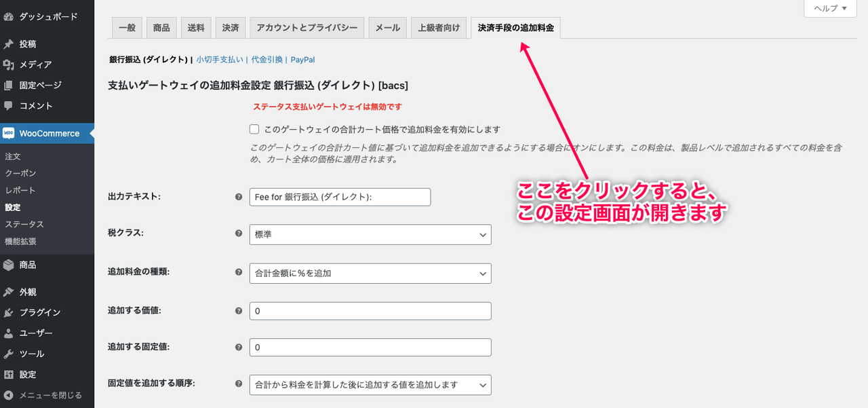Select 銀行振込 (ダイレクト) section link
Image resolution: width=868 pixels, height=408 pixels.
(149, 60)
